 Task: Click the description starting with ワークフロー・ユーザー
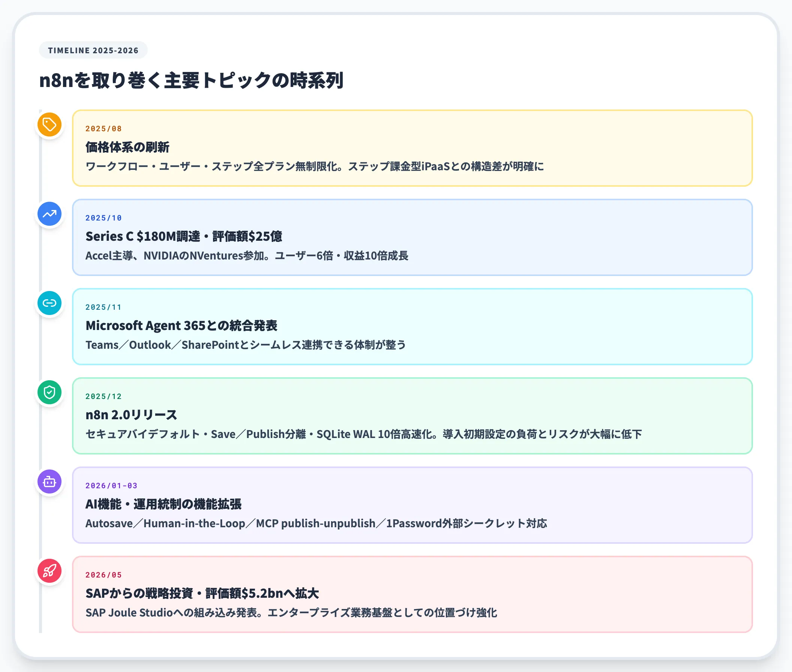click(315, 166)
